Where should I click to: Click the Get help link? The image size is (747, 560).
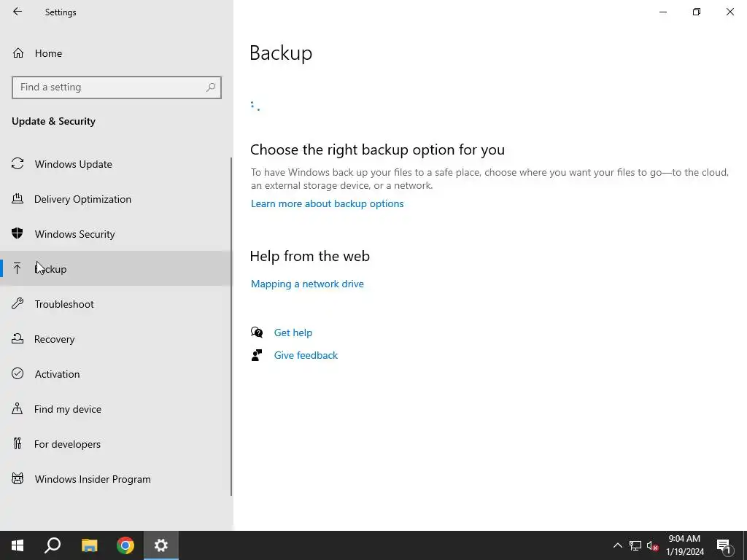[293, 332]
